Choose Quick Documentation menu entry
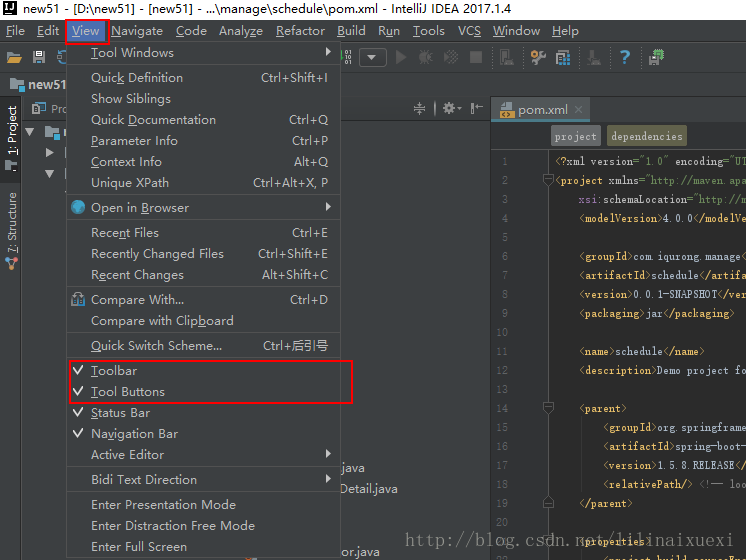 (x=204, y=119)
